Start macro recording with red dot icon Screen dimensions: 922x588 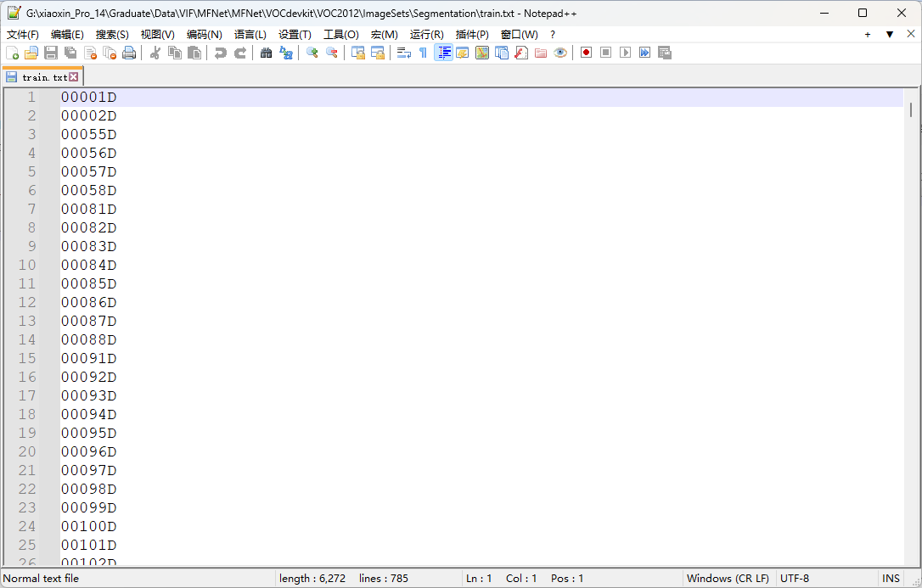(x=587, y=53)
